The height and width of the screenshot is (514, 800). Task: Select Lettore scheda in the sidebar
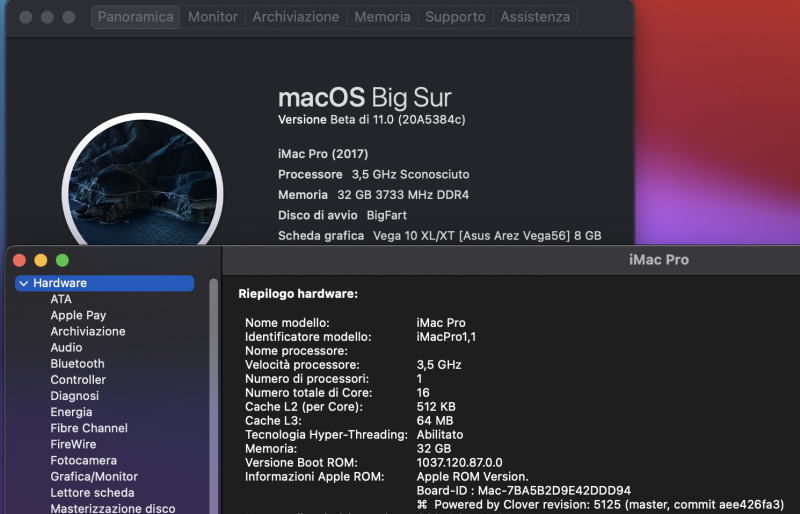(x=92, y=493)
